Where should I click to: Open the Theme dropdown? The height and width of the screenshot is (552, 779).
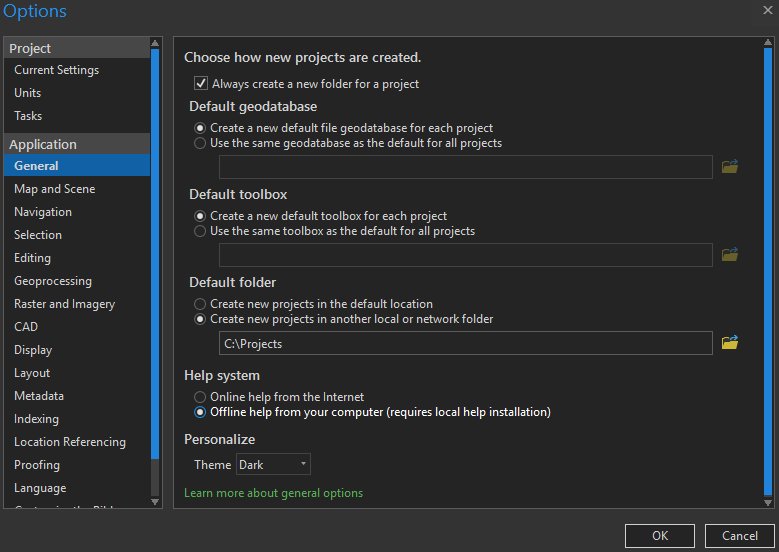273,464
